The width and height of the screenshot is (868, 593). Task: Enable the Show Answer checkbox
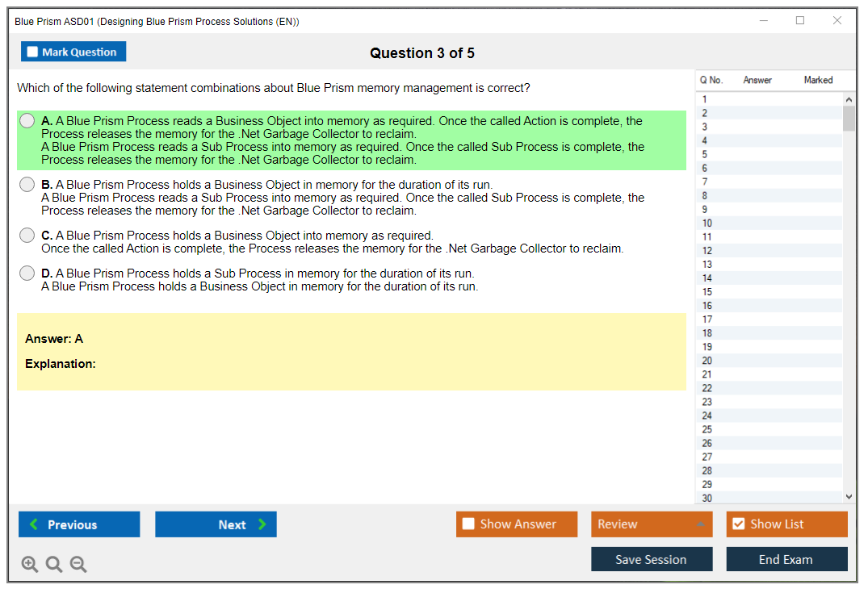[469, 524]
